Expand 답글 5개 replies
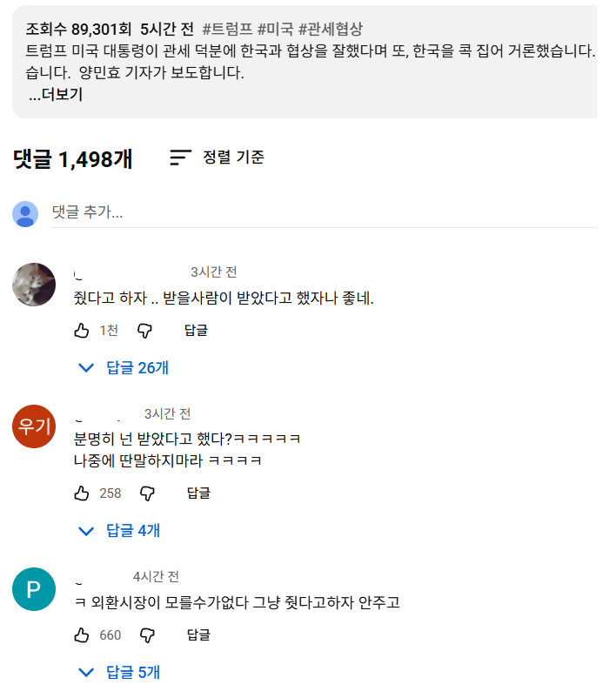Image resolution: width=616 pixels, height=698 pixels. tap(120, 672)
